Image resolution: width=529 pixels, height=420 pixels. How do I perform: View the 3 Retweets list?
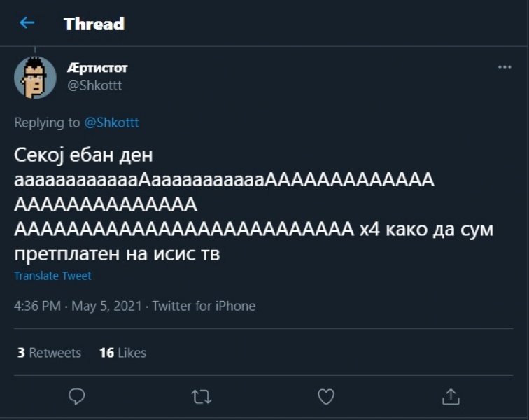click(x=49, y=353)
